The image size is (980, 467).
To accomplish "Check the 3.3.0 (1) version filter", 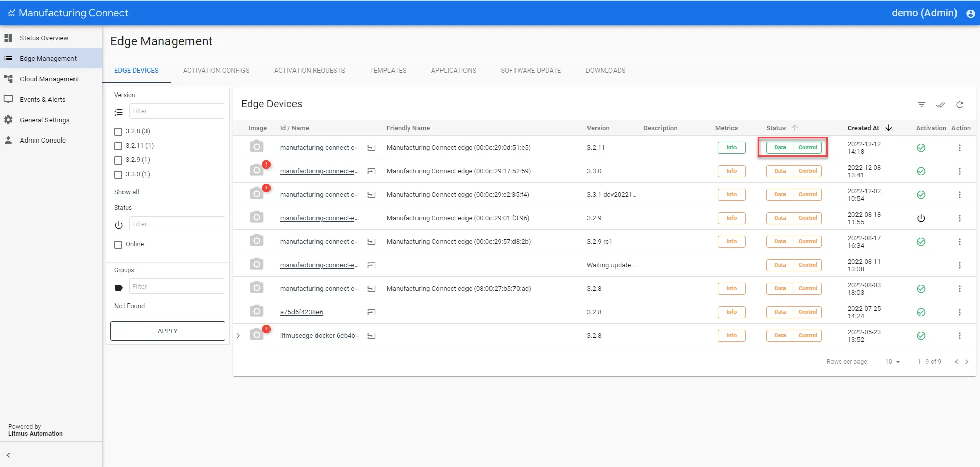I will pyautogui.click(x=118, y=175).
